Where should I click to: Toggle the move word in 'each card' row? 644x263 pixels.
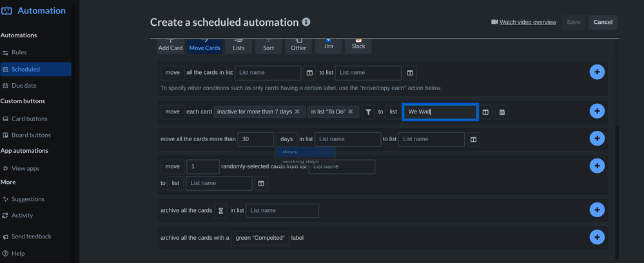pyautogui.click(x=173, y=112)
